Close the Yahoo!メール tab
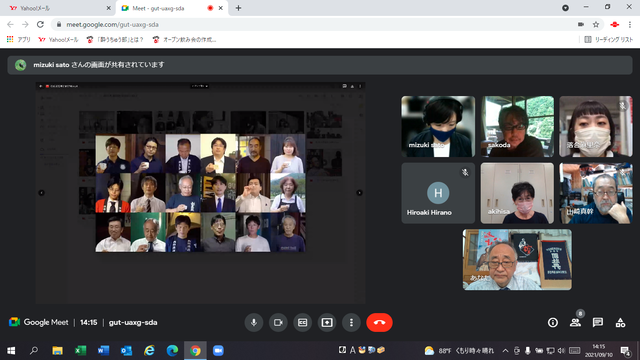This screenshot has width=640, height=360. (109, 8)
